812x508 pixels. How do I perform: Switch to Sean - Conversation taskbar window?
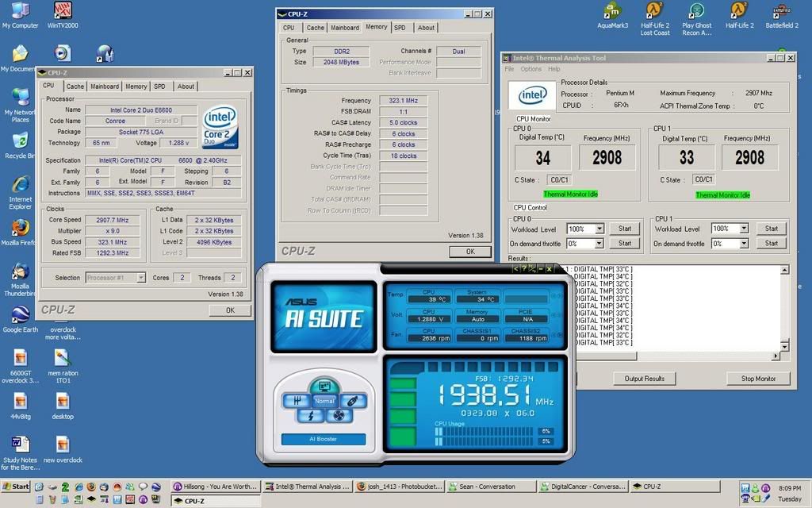pos(491,487)
